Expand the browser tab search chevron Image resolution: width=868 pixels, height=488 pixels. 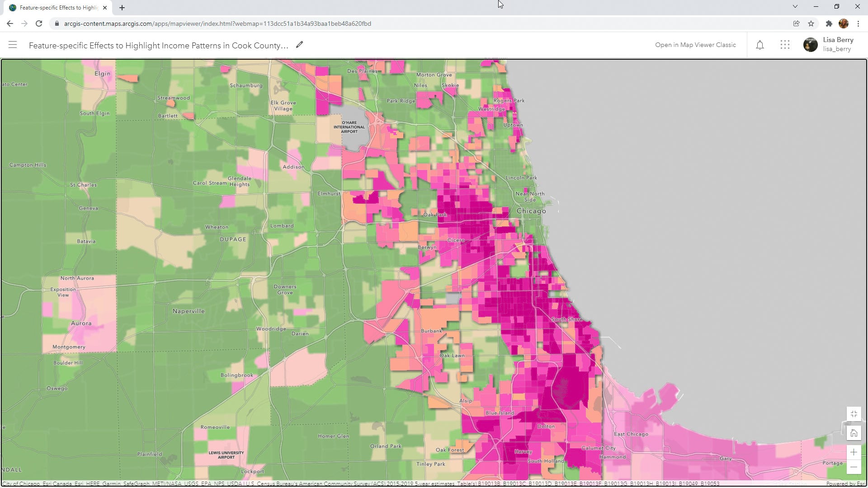click(x=795, y=6)
